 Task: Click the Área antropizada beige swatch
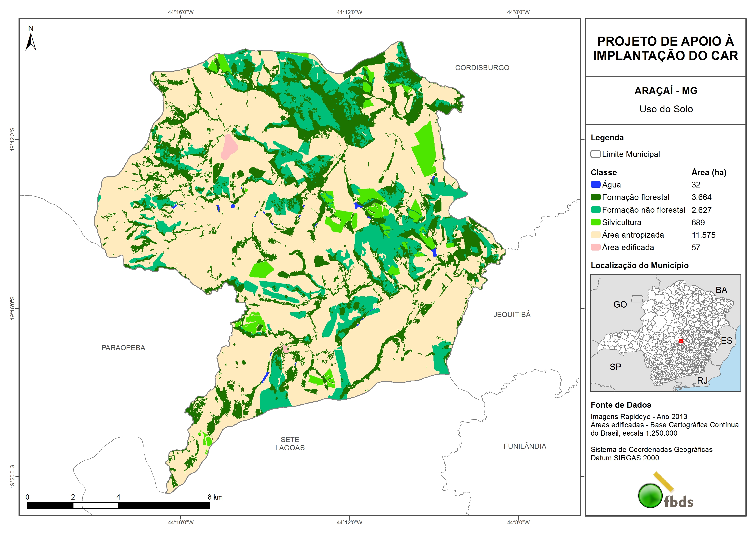(595, 235)
